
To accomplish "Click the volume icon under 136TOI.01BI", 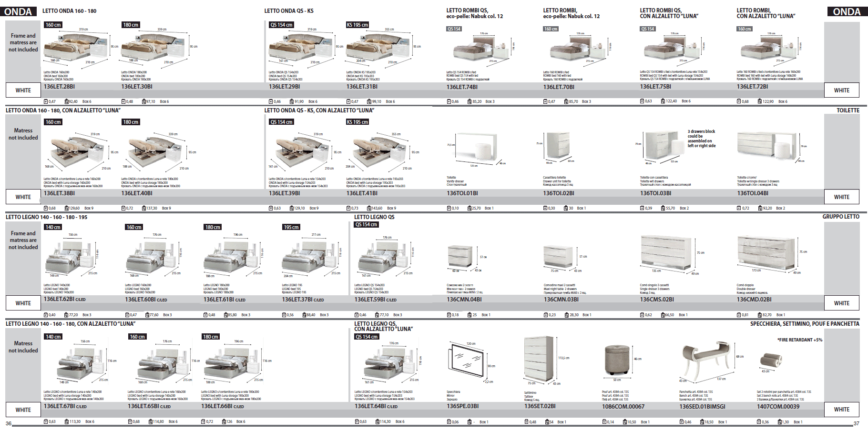I will (449, 208).
